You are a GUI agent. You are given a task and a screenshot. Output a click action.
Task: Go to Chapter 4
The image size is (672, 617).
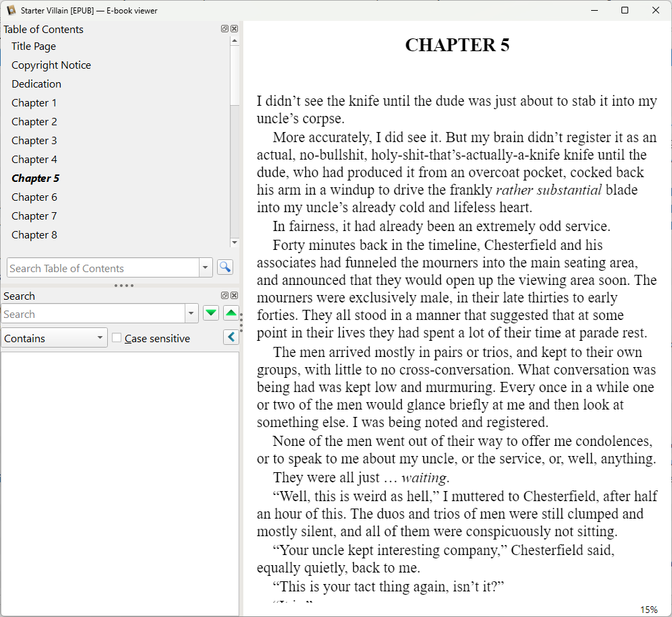(34, 159)
